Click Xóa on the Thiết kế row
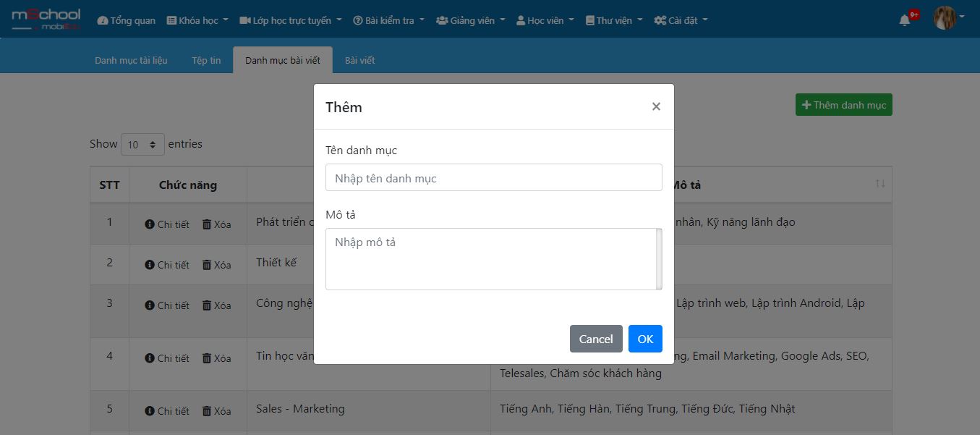This screenshot has height=435, width=980. pos(217,265)
